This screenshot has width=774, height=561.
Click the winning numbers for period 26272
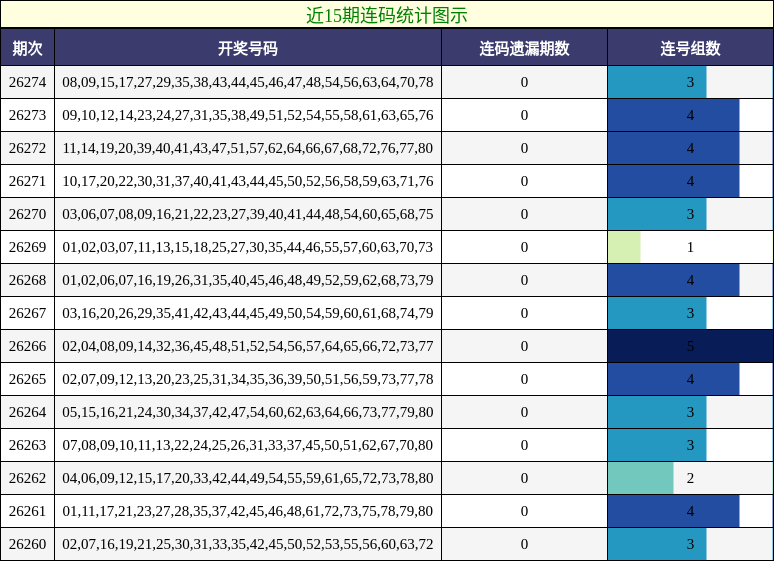(248, 148)
